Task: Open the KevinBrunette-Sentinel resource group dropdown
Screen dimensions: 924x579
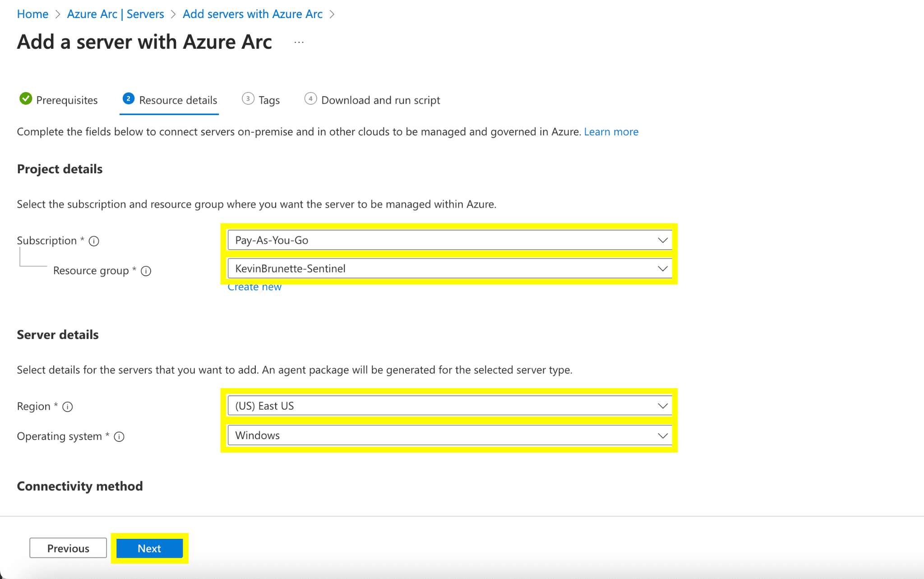Action: coord(449,269)
